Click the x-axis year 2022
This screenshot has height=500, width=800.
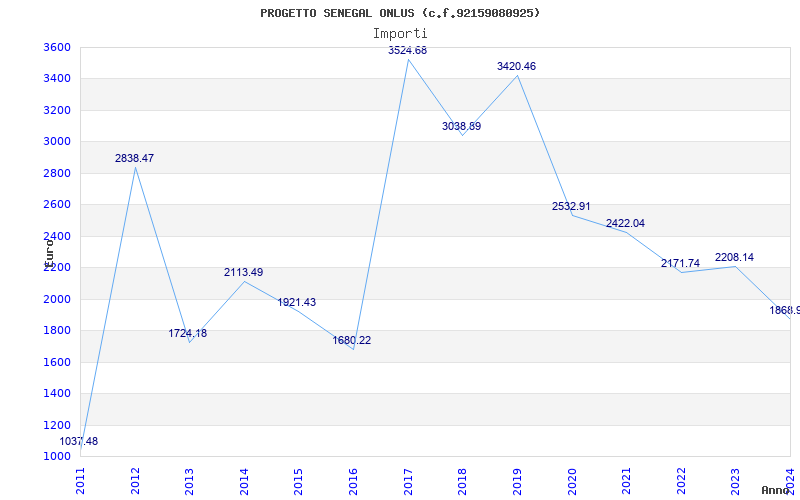681,481
